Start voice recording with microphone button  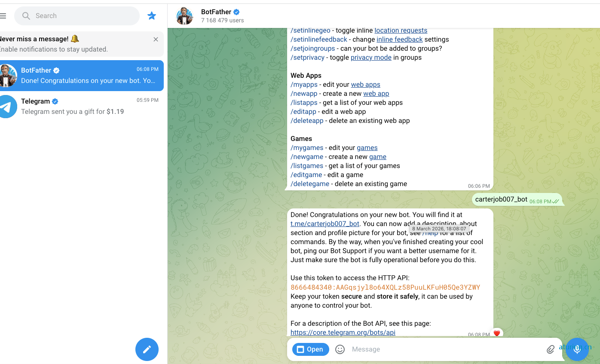tap(577, 349)
